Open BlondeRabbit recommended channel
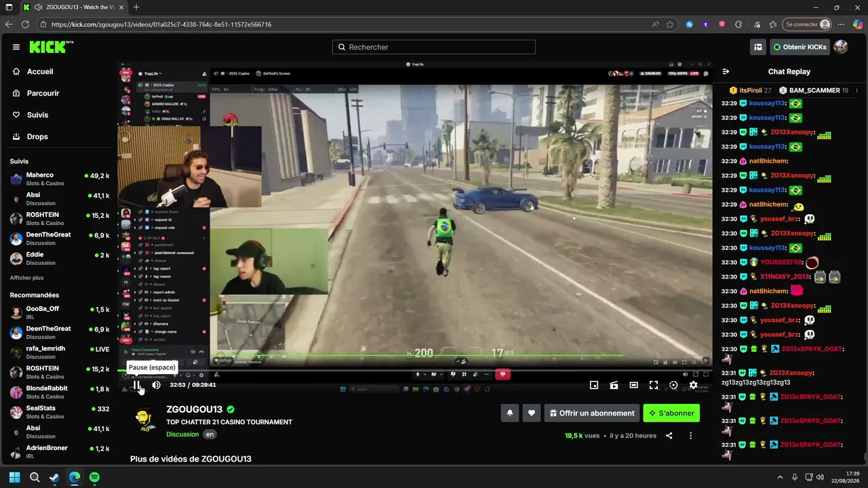 click(x=60, y=392)
